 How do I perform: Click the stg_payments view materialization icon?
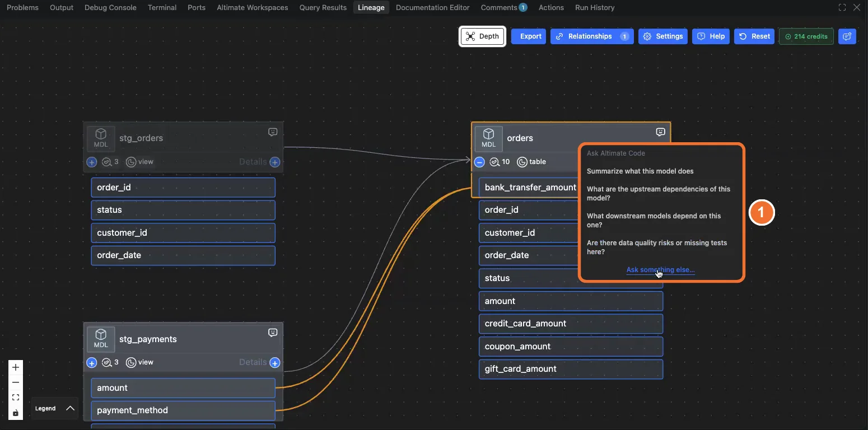click(131, 362)
